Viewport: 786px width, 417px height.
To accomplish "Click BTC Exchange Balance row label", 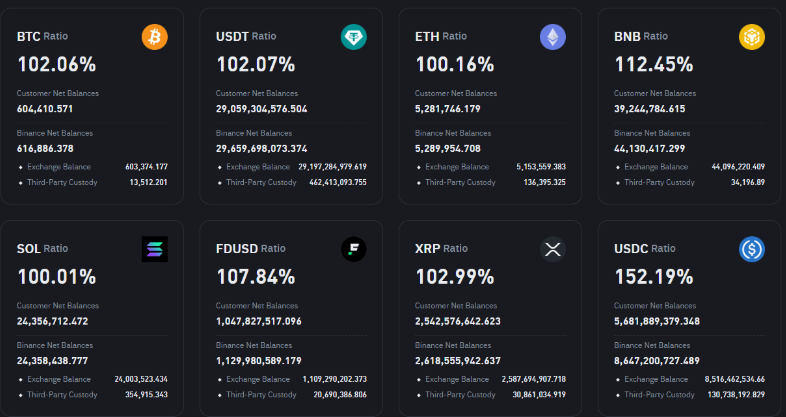I will point(62,167).
